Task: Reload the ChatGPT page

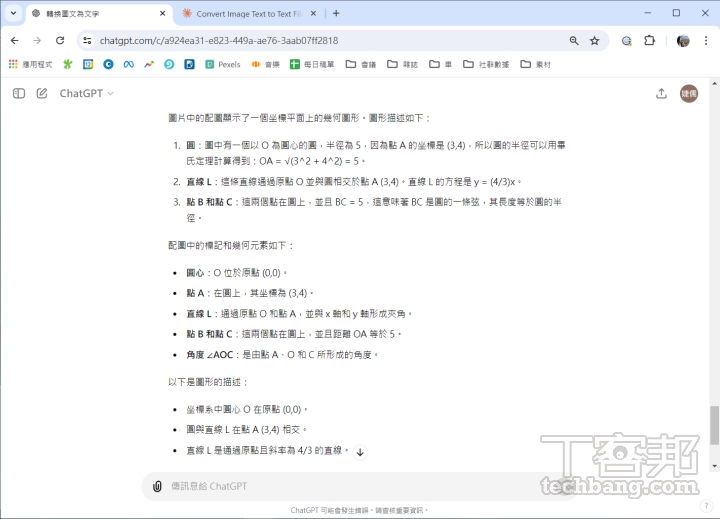Action: 60,40
